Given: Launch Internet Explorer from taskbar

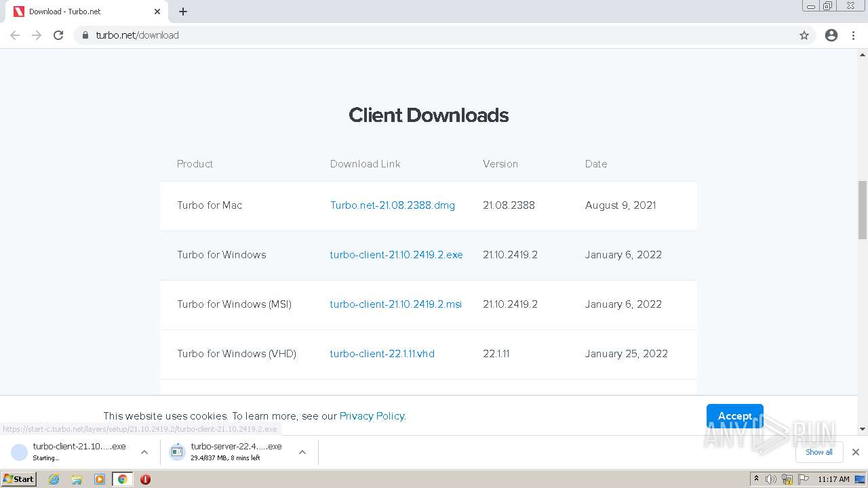Looking at the screenshot, I should point(54,479).
